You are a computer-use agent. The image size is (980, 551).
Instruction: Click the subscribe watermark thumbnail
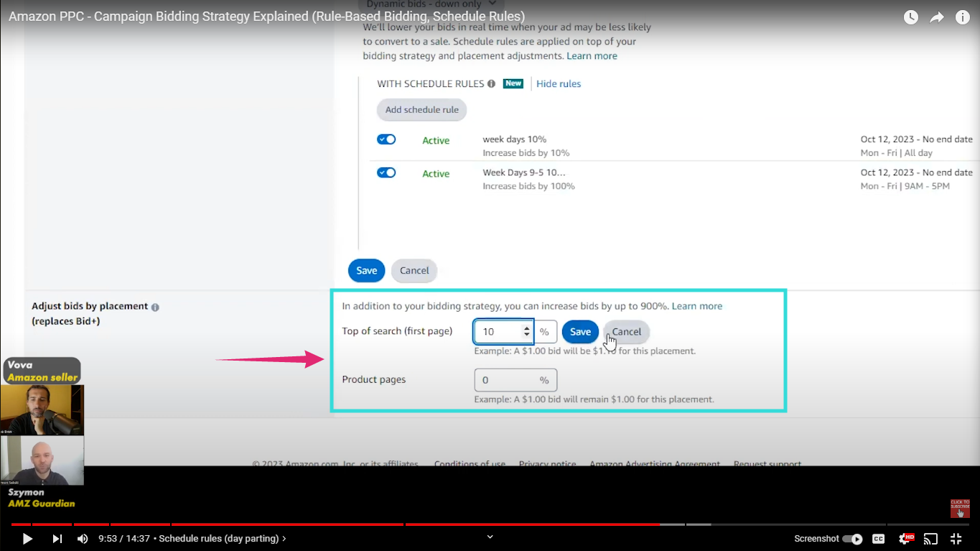point(960,508)
